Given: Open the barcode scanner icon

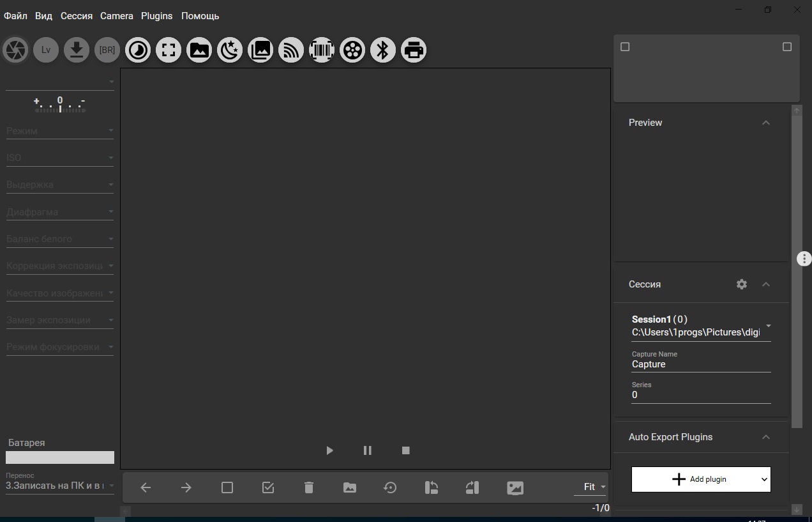Looking at the screenshot, I should (322, 50).
